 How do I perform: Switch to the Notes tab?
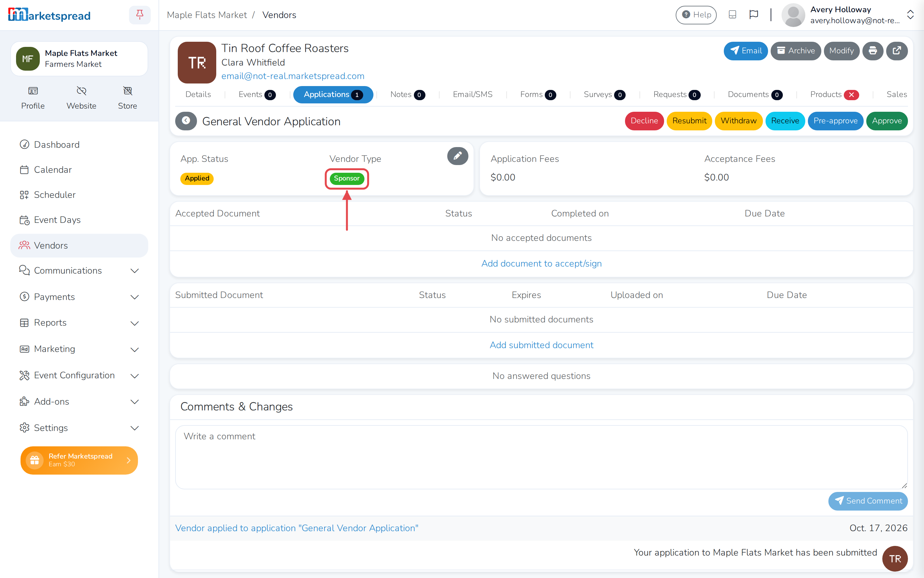tap(407, 94)
